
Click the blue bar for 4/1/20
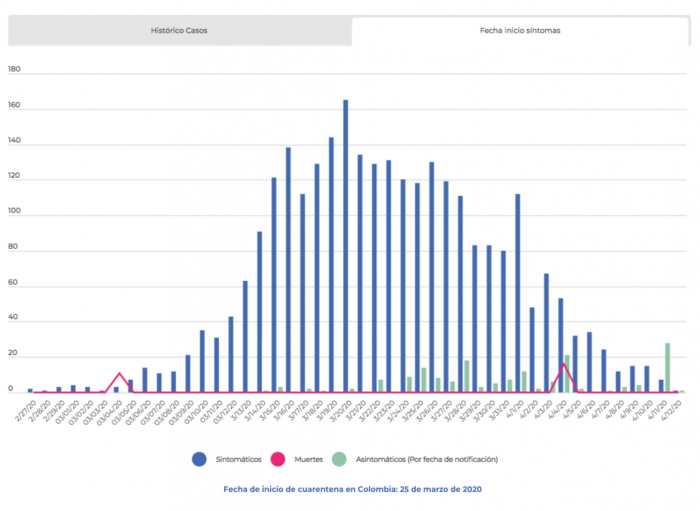[517, 292]
